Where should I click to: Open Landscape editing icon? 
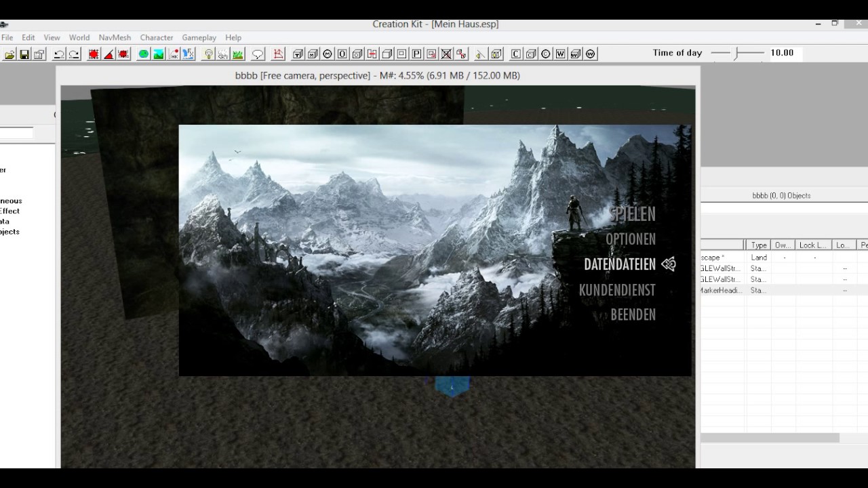[x=158, y=54]
